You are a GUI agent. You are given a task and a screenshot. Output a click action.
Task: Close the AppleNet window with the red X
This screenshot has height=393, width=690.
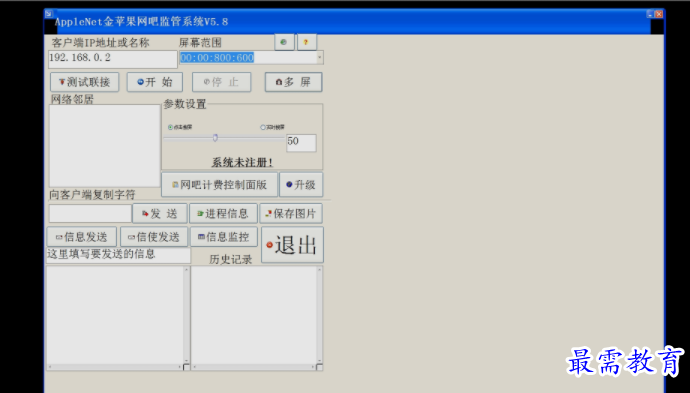point(659,14)
